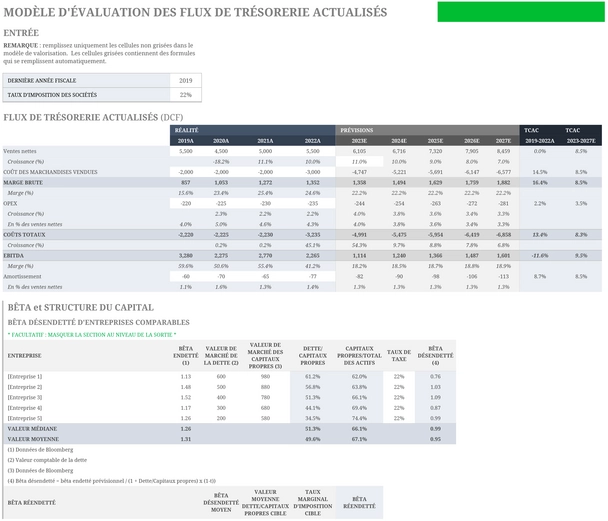The width and height of the screenshot is (608, 521).
Task: Select the 2019A column header
Action: tap(186, 141)
